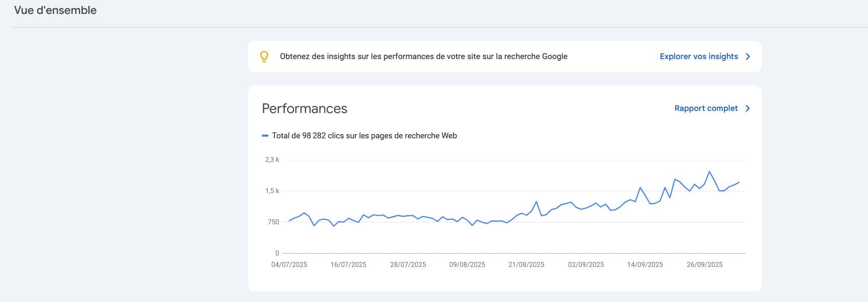Click the blue clicks legend marker

pos(265,136)
